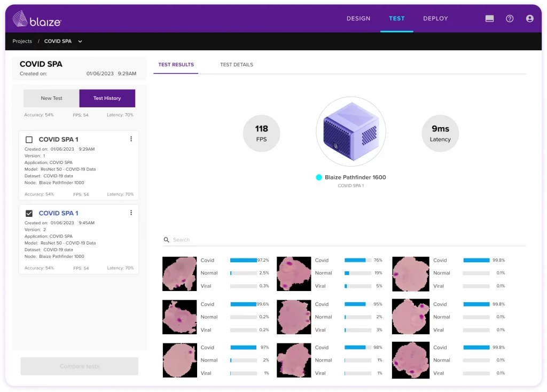Open the user account profile icon

pyautogui.click(x=529, y=19)
